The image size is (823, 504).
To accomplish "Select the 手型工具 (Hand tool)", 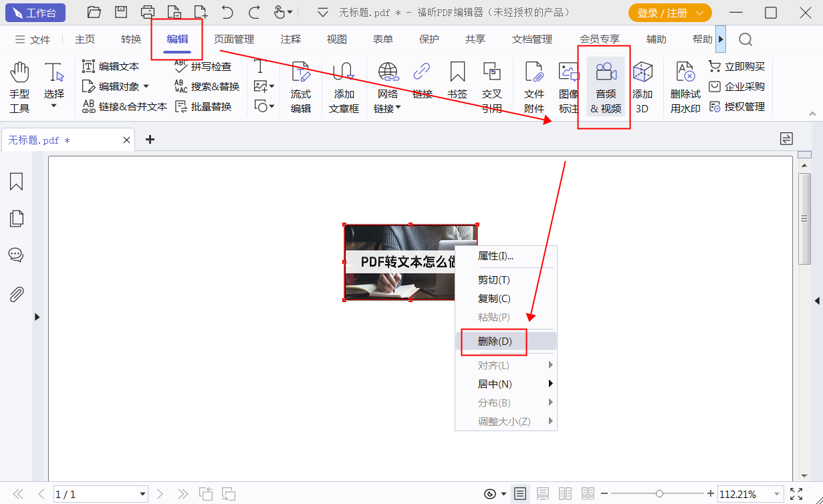I will (19, 87).
